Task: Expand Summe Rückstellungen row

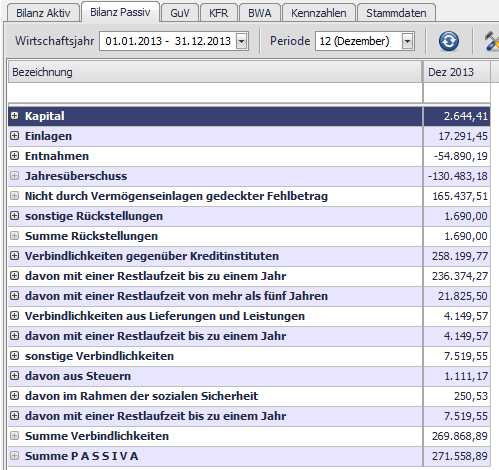Action: click(x=14, y=236)
